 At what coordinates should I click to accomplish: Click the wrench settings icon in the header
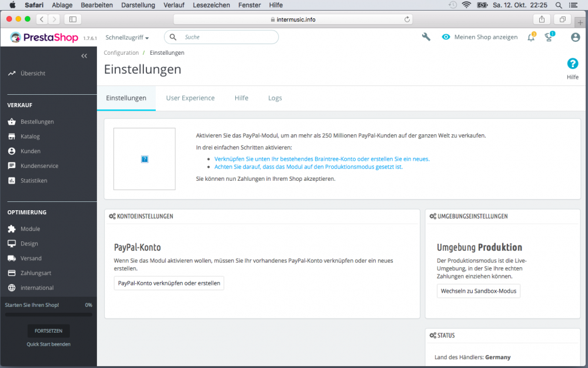pyautogui.click(x=425, y=37)
